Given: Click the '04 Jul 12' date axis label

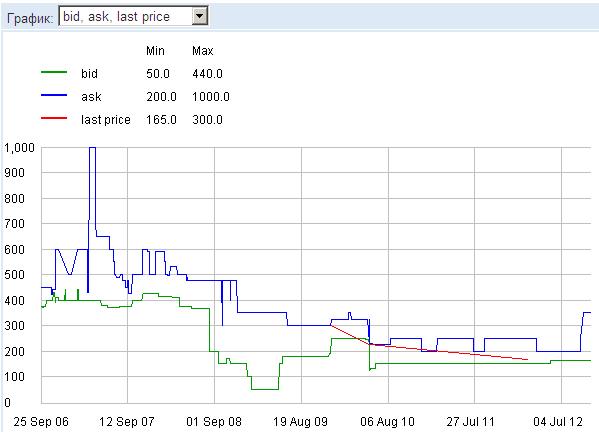Looking at the screenshot, I should (558, 422).
